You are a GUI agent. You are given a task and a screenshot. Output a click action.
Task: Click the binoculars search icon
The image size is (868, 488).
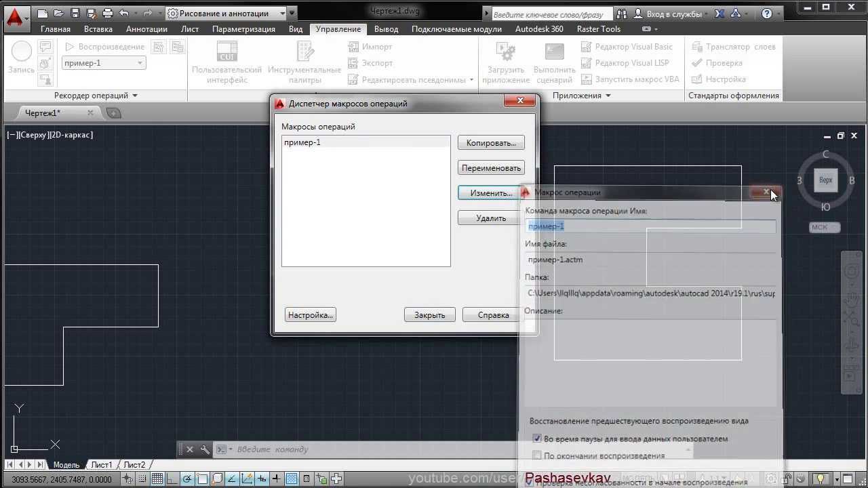622,14
